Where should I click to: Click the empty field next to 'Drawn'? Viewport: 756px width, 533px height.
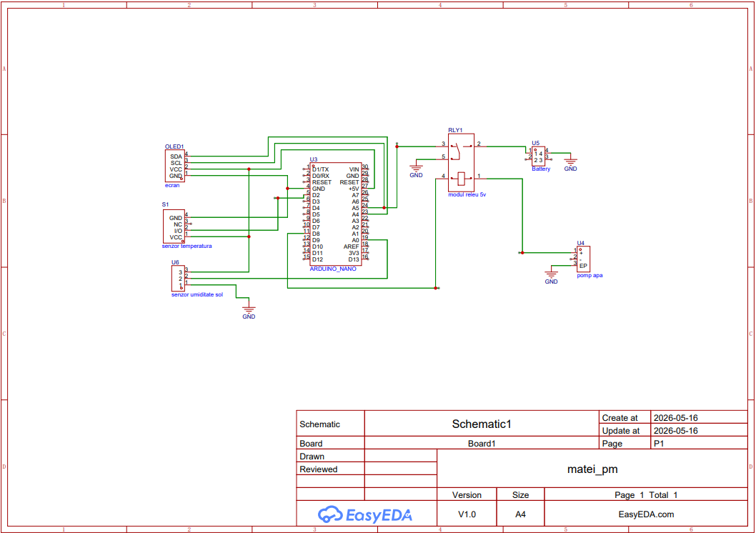pos(401,456)
